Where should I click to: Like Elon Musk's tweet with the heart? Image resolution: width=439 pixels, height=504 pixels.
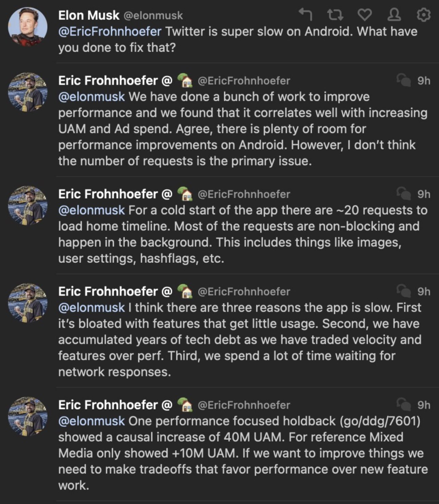coord(365,15)
